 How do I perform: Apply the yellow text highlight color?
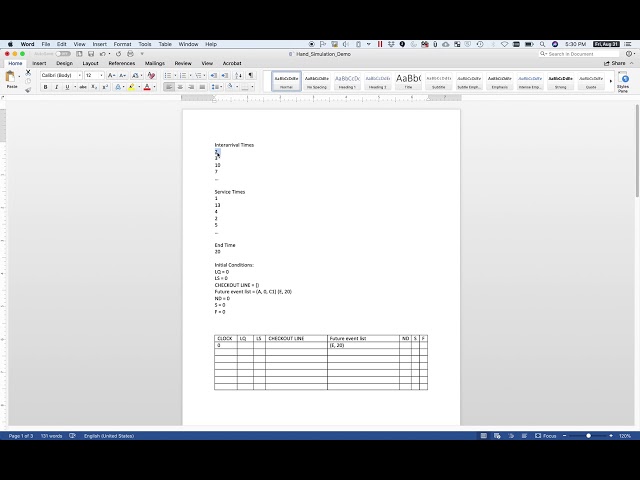[131, 87]
